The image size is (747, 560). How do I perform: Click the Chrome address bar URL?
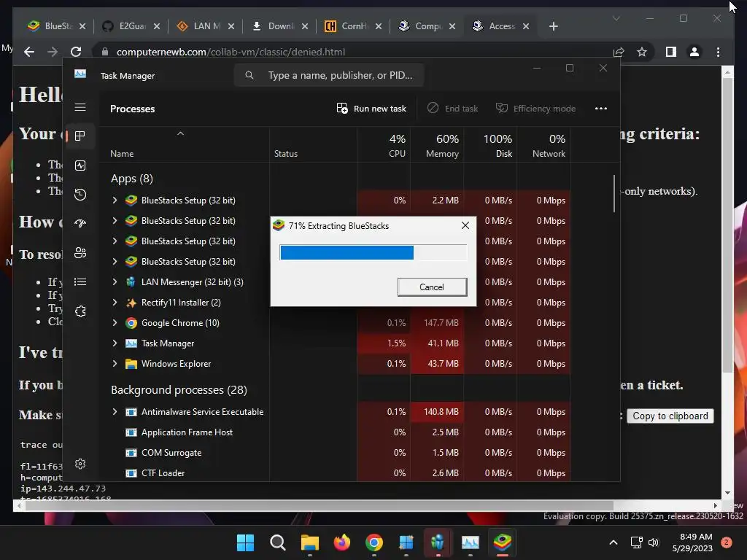pos(231,52)
